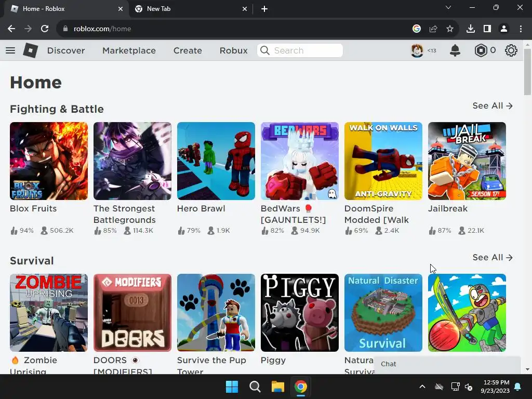Image resolution: width=532 pixels, height=399 pixels.
Task: Click the <13 age label
Action: click(x=432, y=50)
